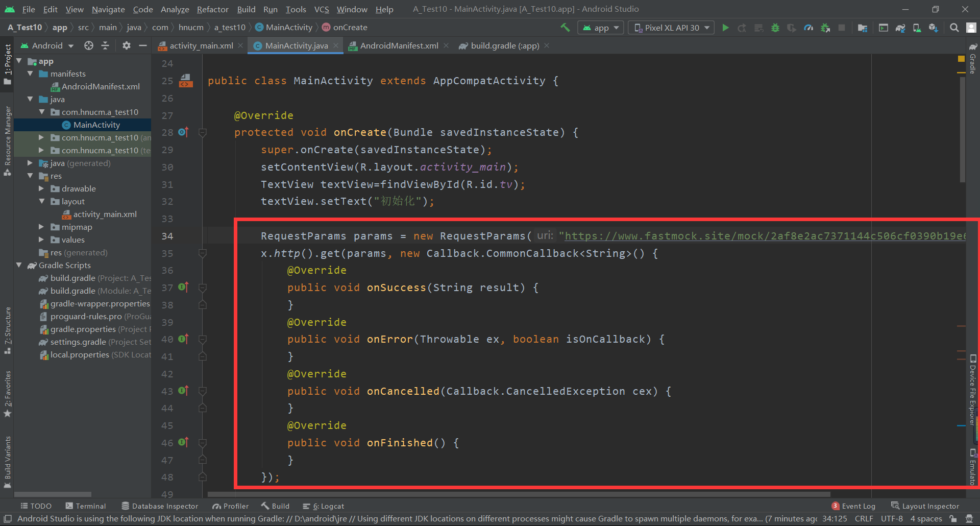Viewport: 980px width, 526px height.
Task: Click the 4 spaces indent status
Action: [926, 519]
